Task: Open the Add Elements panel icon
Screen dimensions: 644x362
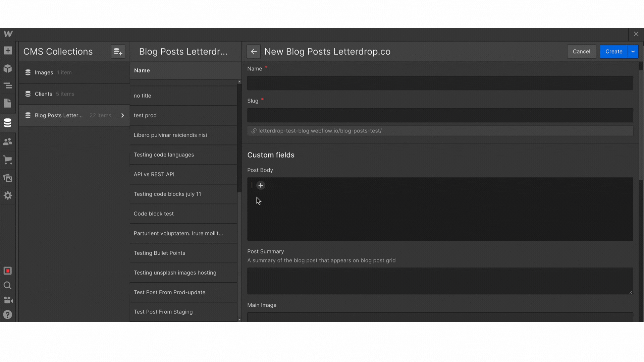Action: [x=8, y=51]
